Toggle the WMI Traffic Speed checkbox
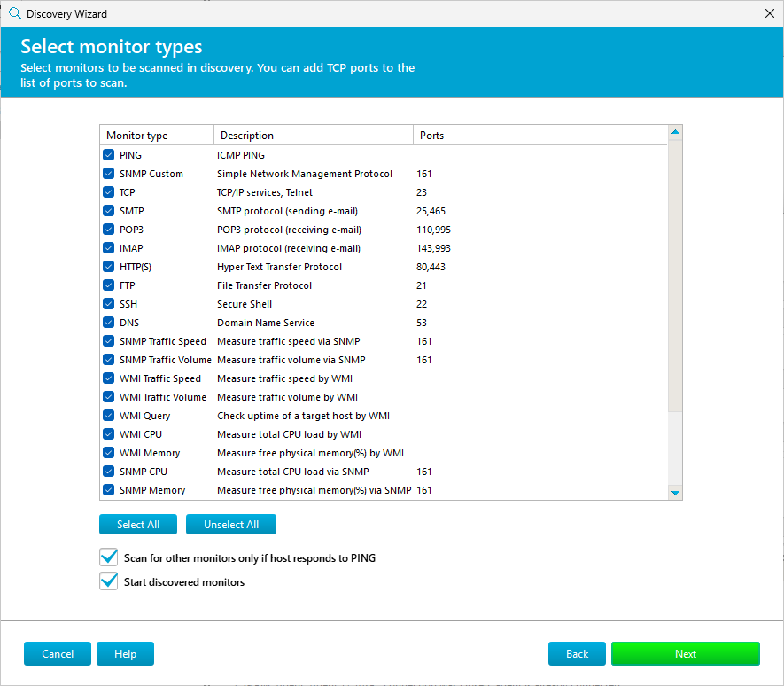 pos(108,378)
